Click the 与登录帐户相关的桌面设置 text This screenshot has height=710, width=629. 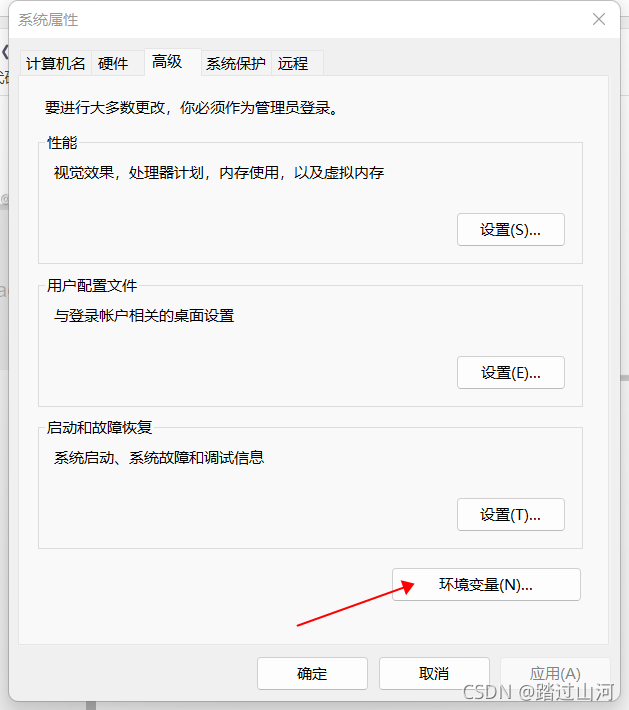tap(144, 316)
